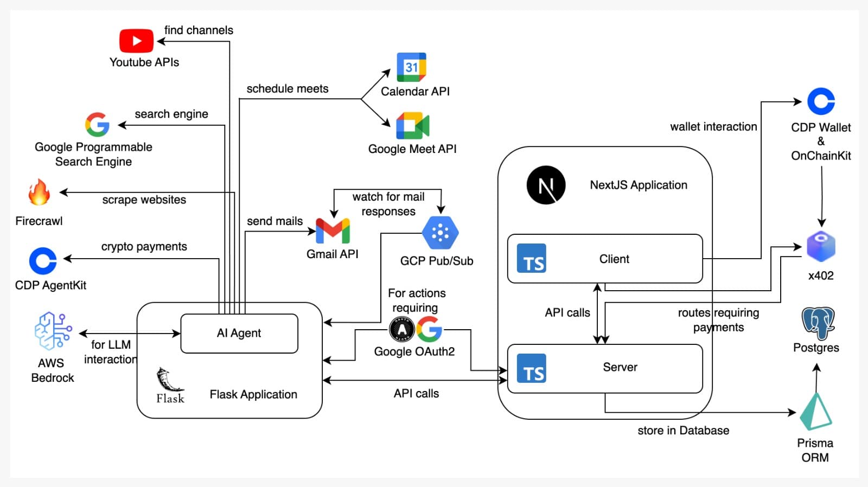
Task: Select the Server box label
Action: tap(620, 367)
